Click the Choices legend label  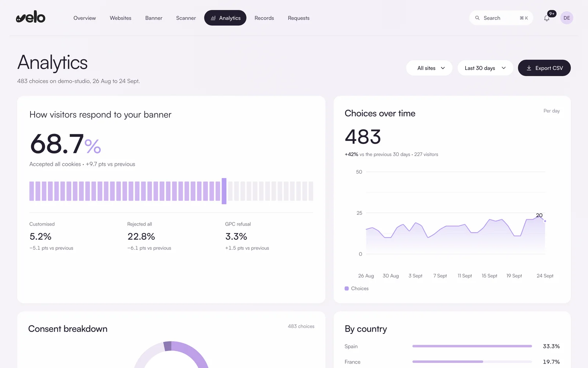click(360, 289)
